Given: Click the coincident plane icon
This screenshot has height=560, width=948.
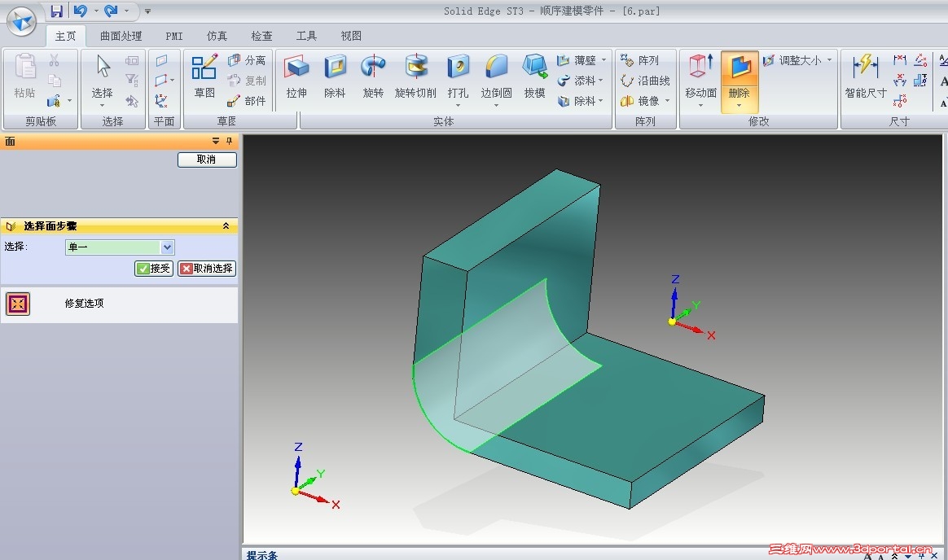Looking at the screenshot, I should click(x=161, y=60).
